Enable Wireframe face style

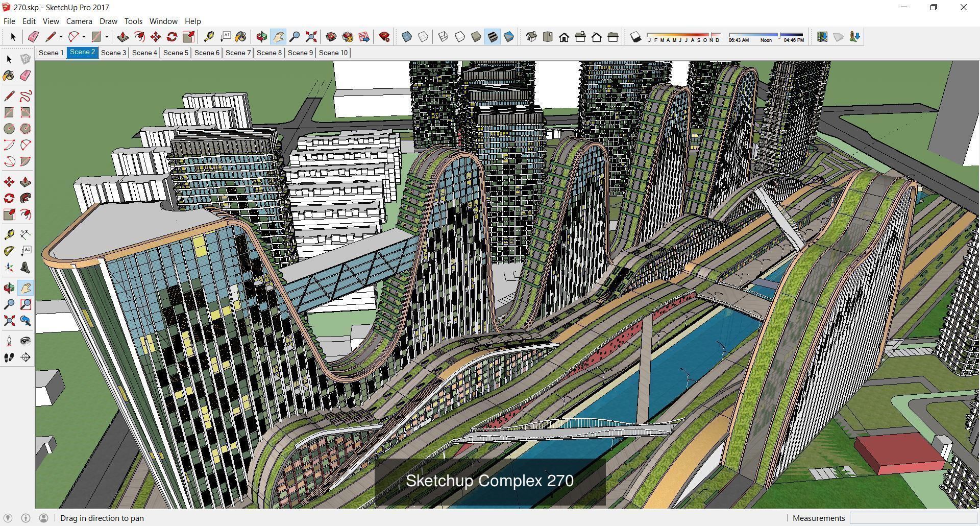coord(444,37)
